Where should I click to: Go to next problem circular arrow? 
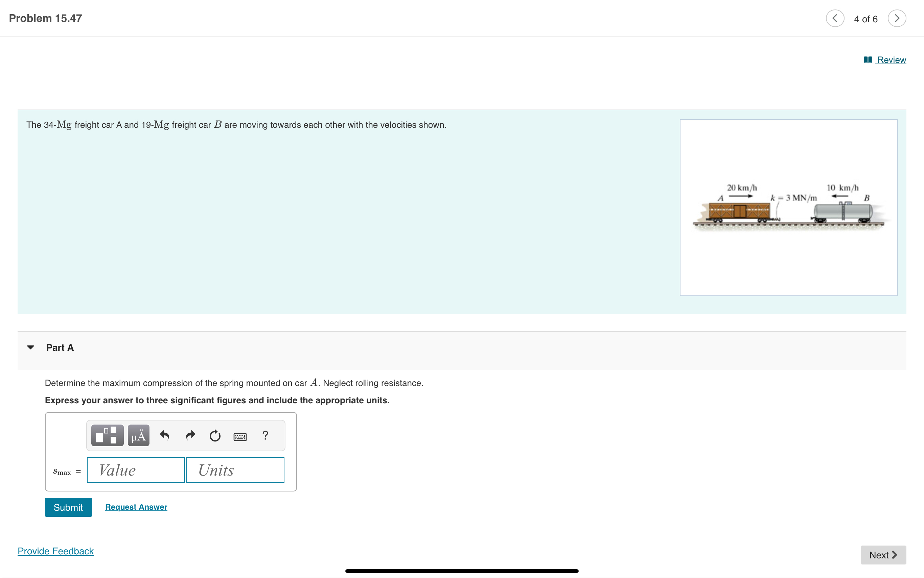[x=897, y=18]
